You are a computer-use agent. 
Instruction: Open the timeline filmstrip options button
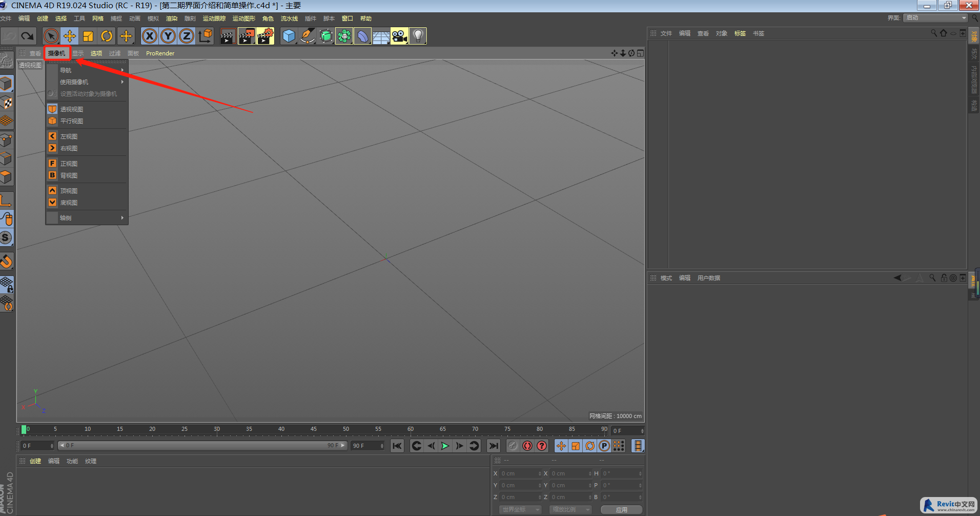tap(638, 446)
